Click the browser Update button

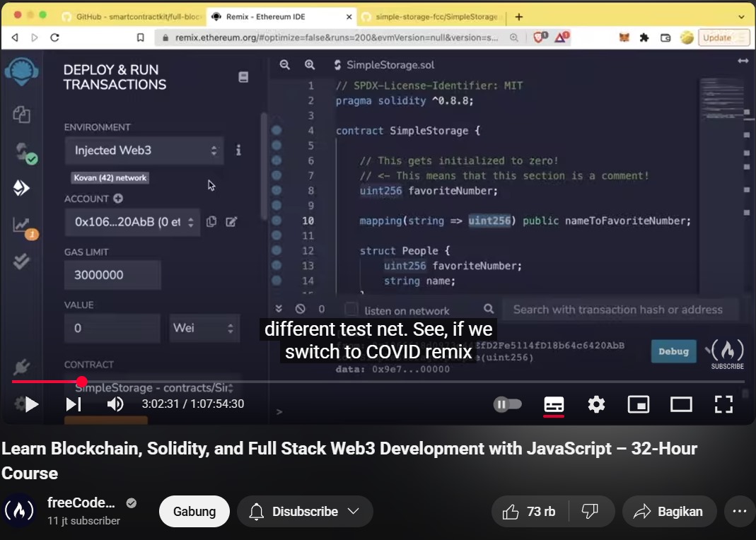tap(723, 37)
